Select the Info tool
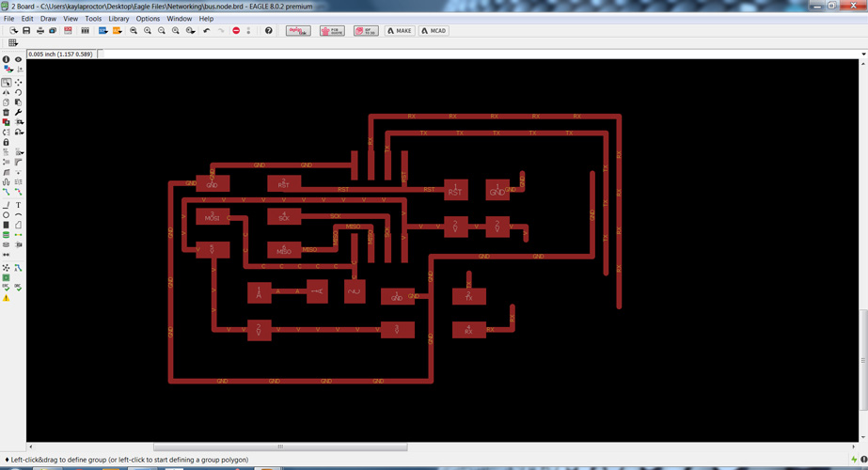This screenshot has height=470, width=868. click(x=6, y=59)
